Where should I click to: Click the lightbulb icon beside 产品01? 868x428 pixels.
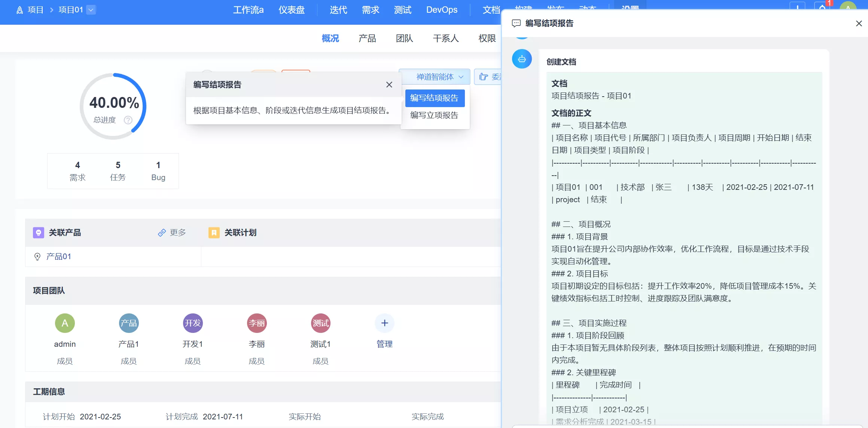[x=37, y=257]
